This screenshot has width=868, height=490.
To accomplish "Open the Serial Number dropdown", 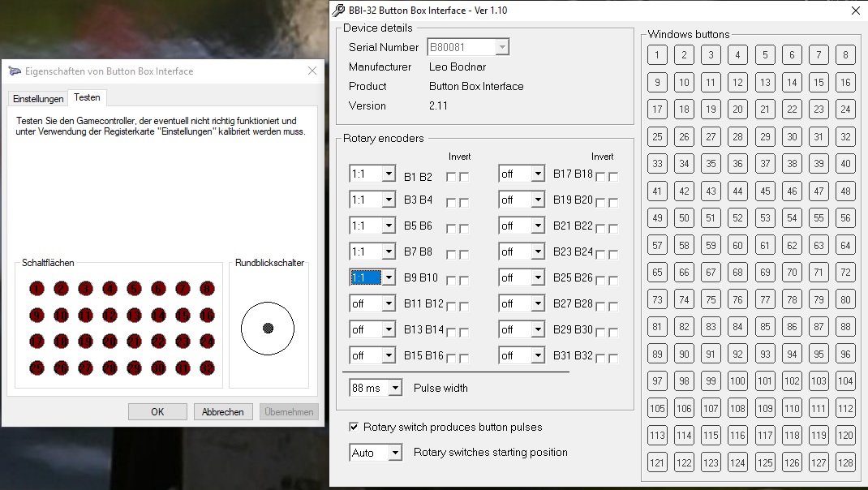I will [502, 47].
